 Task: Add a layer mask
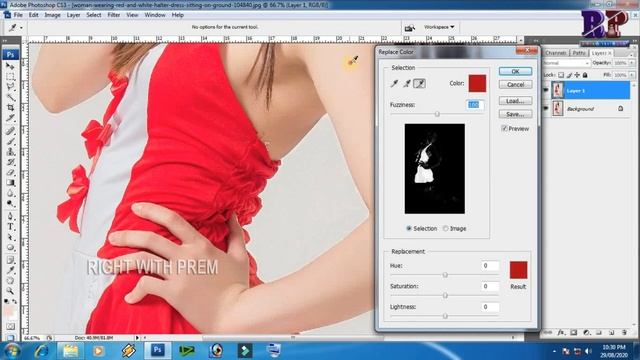[x=574, y=333]
